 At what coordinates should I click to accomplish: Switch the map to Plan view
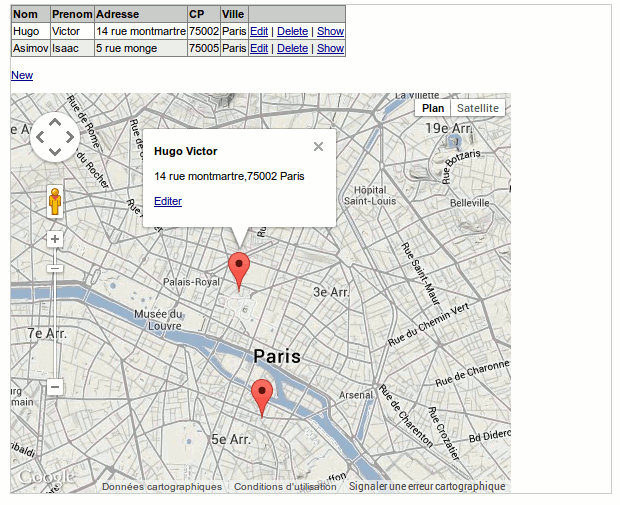click(433, 108)
